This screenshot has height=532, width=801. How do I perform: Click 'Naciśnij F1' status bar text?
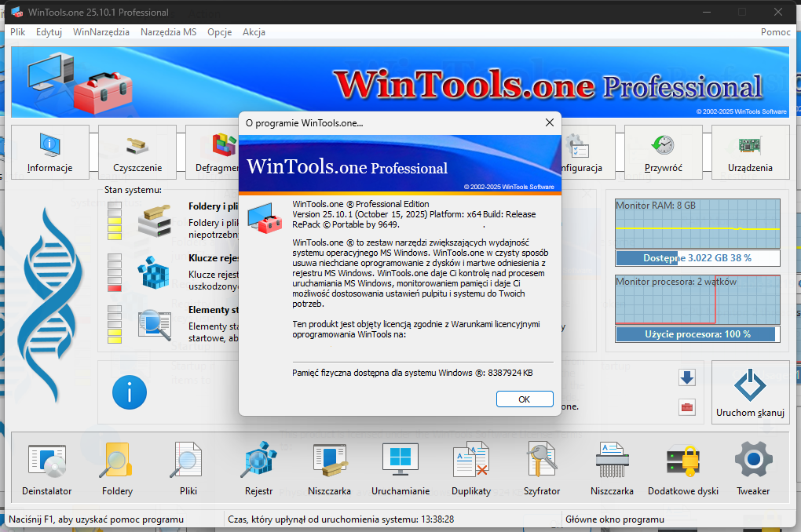tap(96, 519)
